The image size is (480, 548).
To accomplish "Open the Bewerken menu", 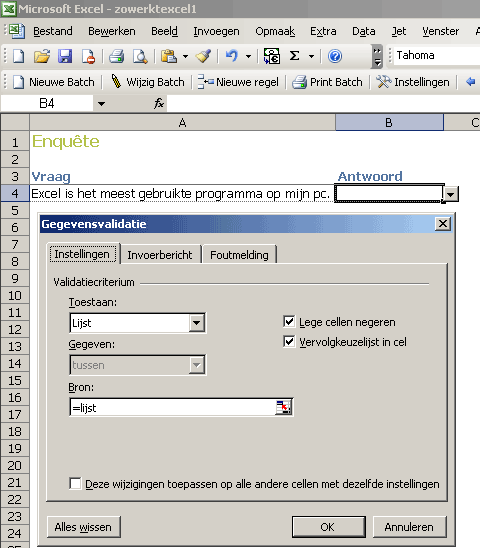I will (x=112, y=31).
